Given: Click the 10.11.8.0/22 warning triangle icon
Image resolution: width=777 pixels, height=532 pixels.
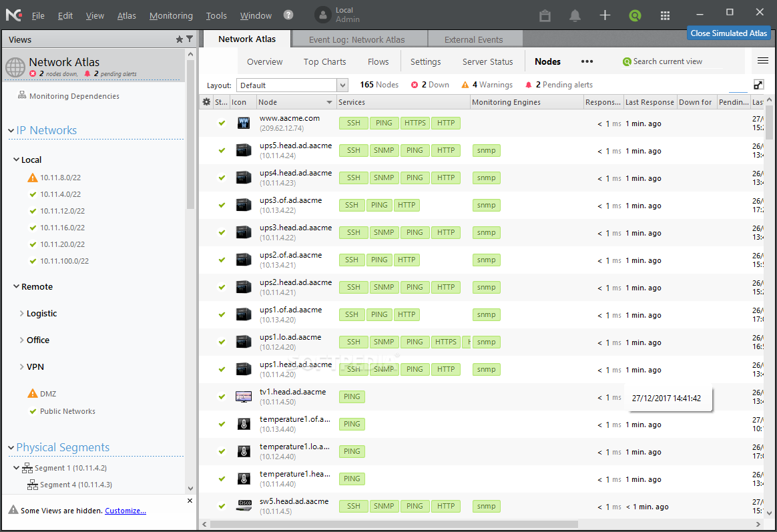Looking at the screenshot, I should (33, 178).
